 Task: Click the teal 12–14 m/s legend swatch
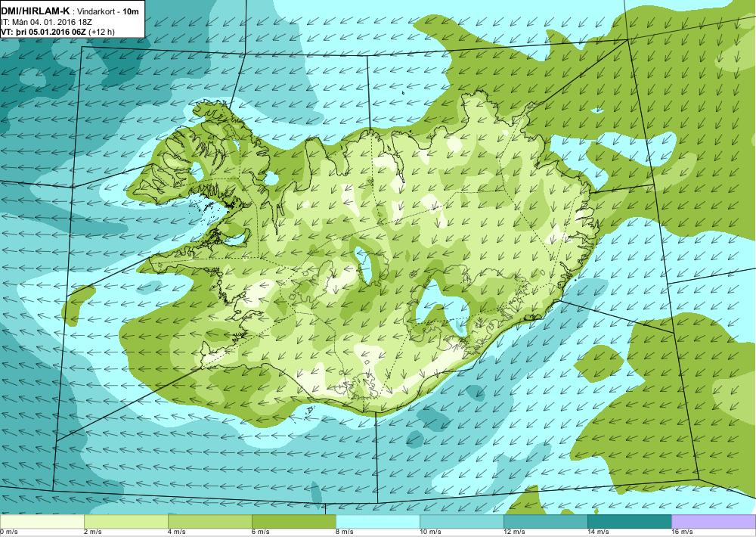click(x=545, y=521)
